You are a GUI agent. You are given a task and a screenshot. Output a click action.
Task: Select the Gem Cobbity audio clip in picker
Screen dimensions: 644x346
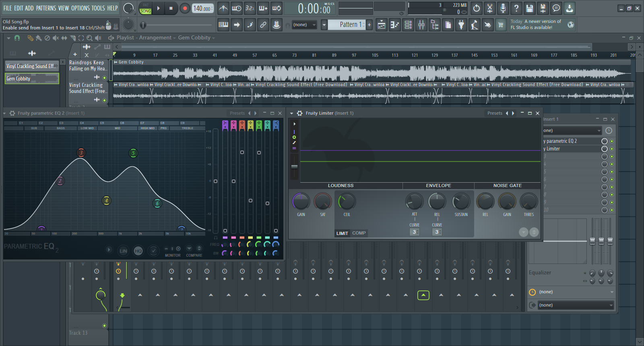pyautogui.click(x=32, y=78)
